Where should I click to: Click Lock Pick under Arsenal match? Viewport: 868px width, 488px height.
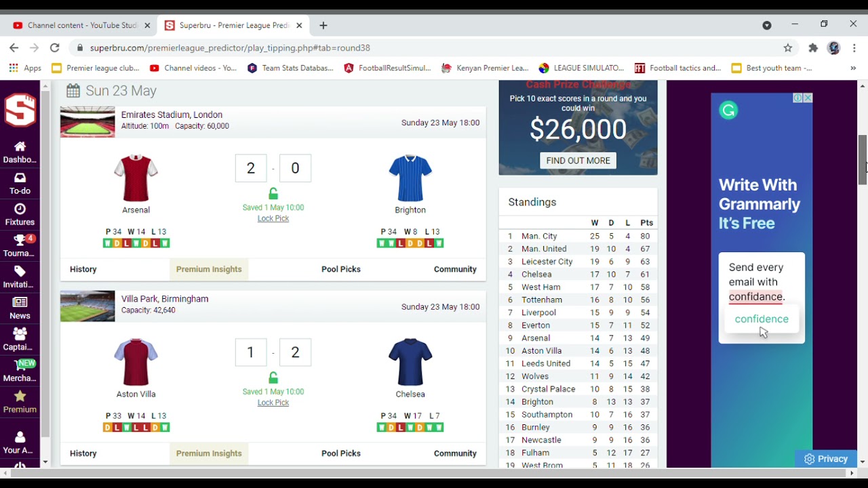click(x=273, y=218)
